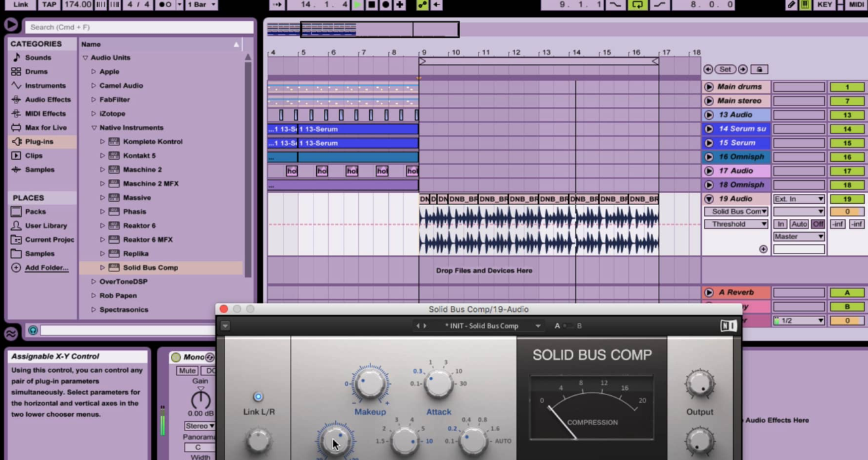This screenshot has height=460, width=868.
Task: Click the lock envelopes icon
Action: 759,69
